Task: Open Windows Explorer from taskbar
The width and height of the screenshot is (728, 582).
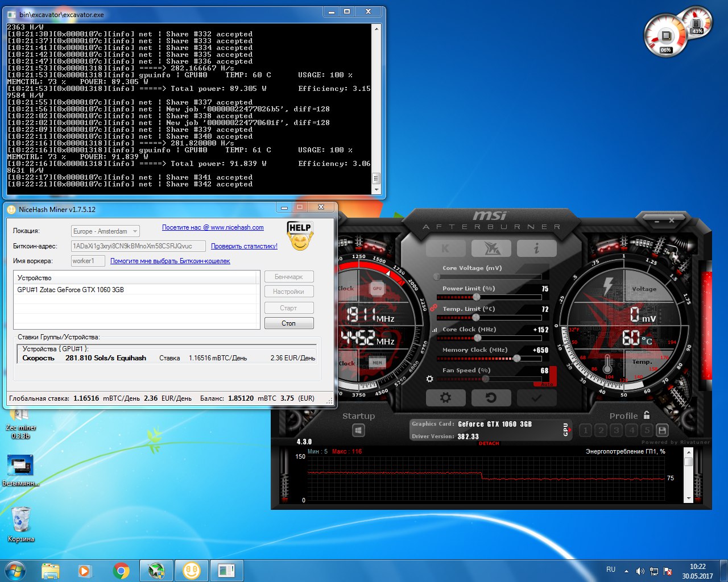Action: click(x=51, y=571)
